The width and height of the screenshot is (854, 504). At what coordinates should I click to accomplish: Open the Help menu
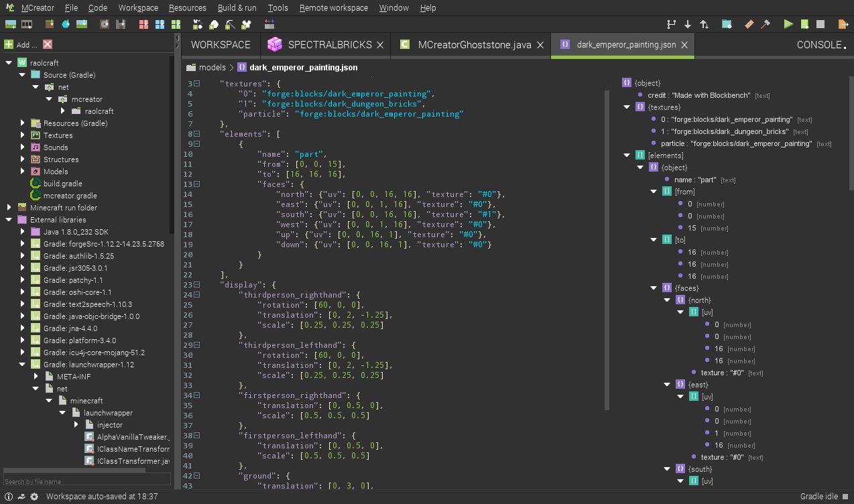click(428, 8)
